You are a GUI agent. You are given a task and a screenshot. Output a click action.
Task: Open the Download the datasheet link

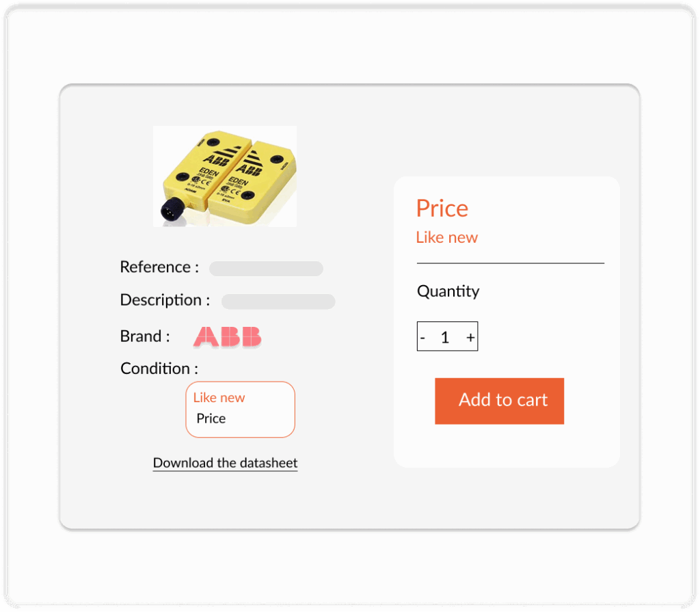(x=225, y=463)
